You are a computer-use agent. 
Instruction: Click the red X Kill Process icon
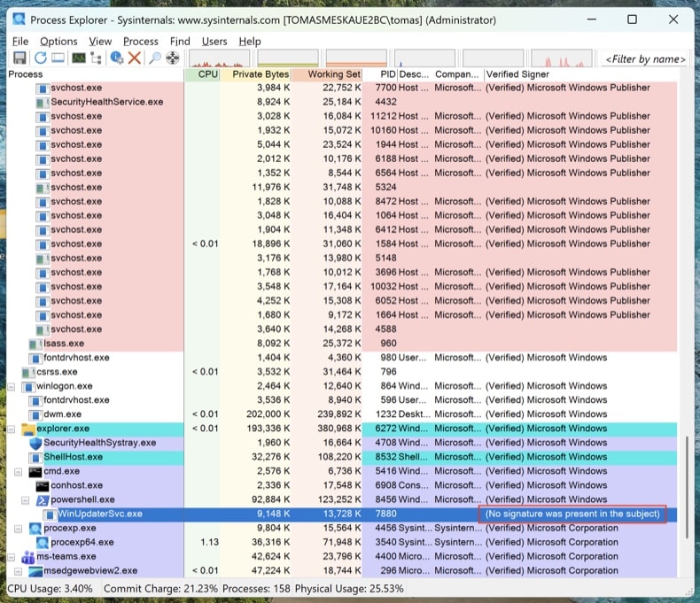pos(135,58)
